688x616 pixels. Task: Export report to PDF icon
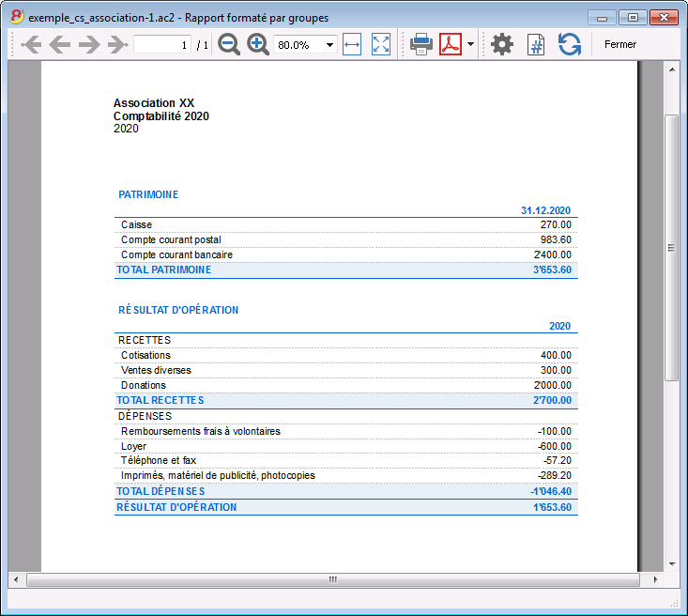451,44
